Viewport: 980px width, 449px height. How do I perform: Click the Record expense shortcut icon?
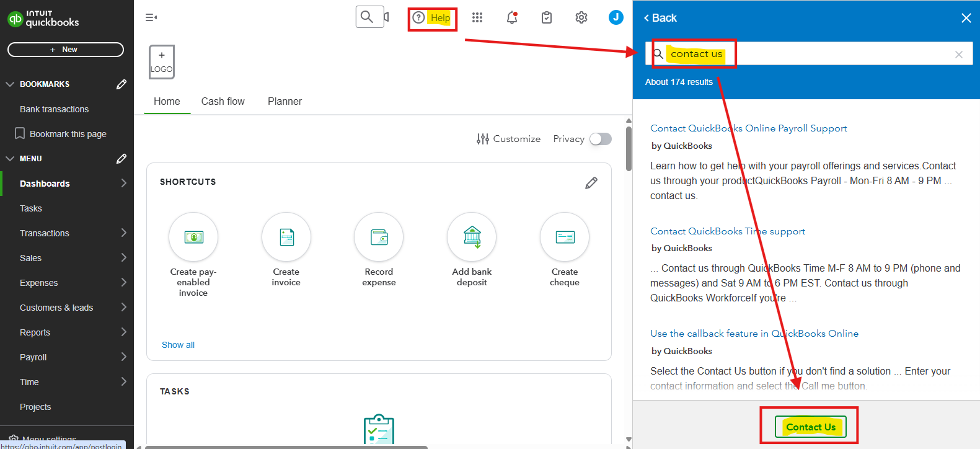coord(379,238)
